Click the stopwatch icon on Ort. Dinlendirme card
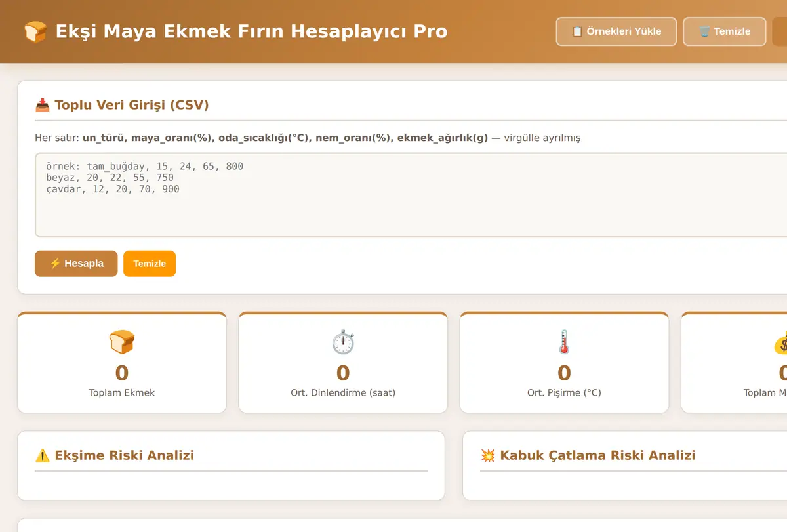The width and height of the screenshot is (787, 532). [x=343, y=342]
